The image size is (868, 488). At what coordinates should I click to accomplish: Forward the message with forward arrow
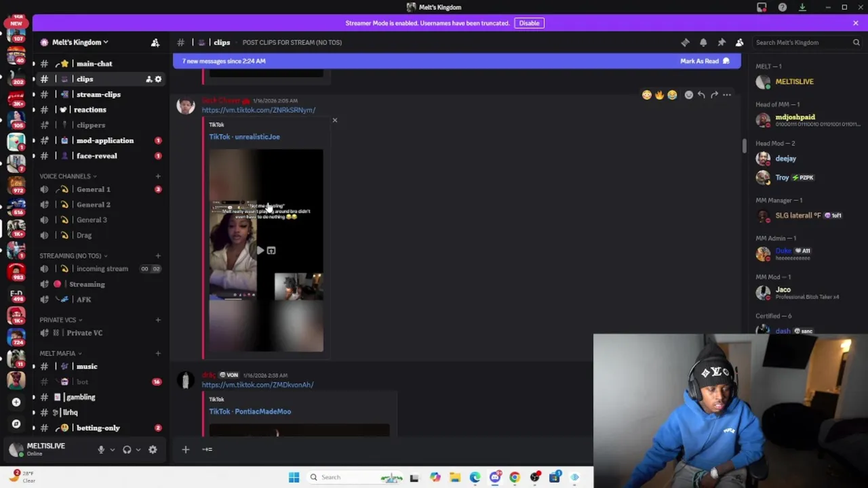714,95
